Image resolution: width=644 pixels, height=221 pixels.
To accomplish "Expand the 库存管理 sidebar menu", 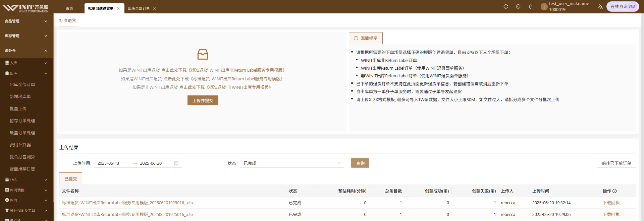I will tap(26, 36).
